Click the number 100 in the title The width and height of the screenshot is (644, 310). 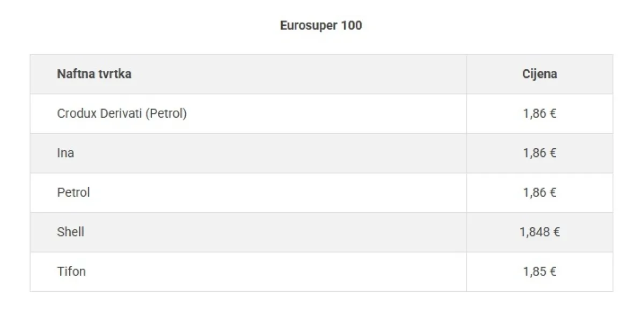[x=352, y=25]
